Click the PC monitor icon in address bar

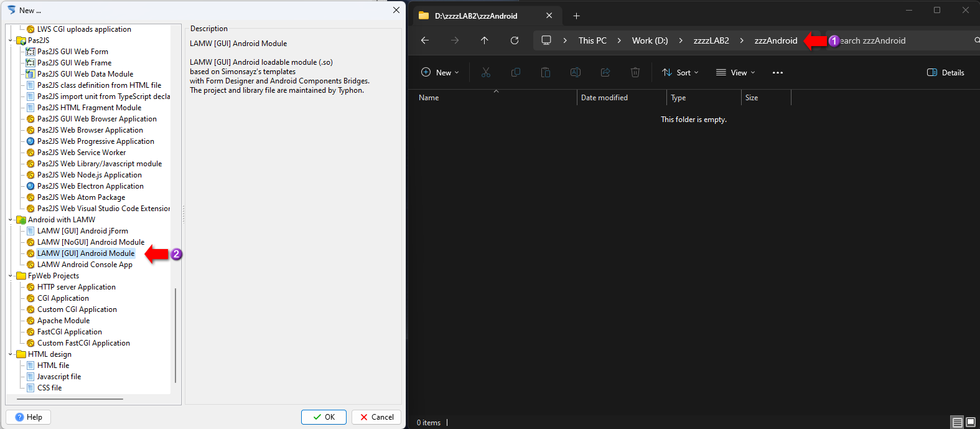[546, 40]
